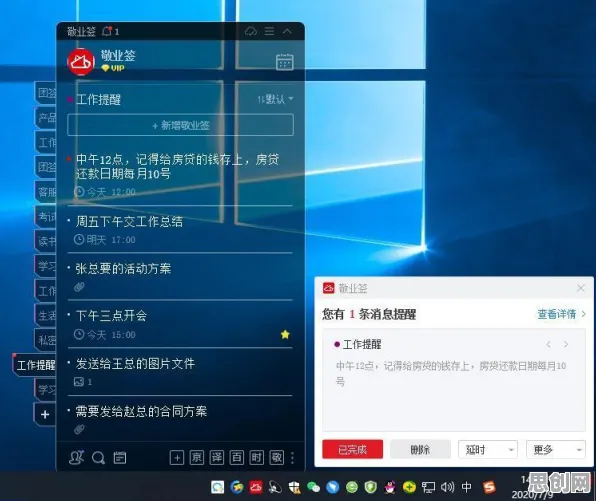This screenshot has height=501, width=596.
Task: Show previous reminder with left arrow
Action: click(548, 344)
